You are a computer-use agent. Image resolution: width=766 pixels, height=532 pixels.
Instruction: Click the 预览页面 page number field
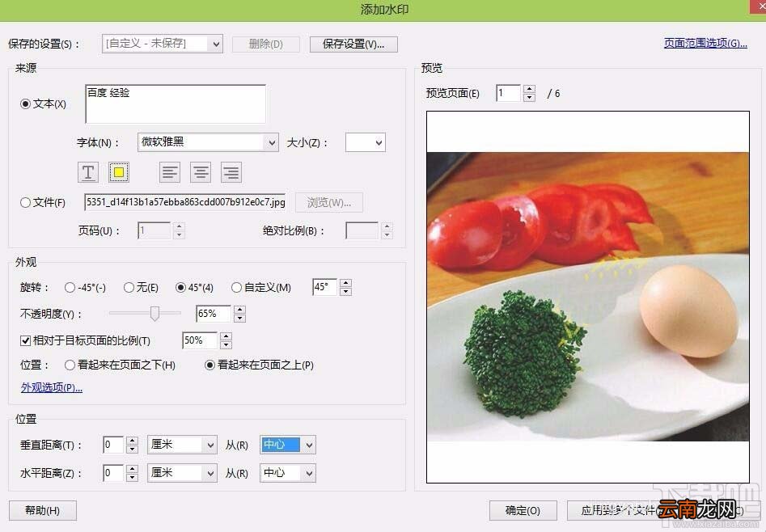[508, 93]
